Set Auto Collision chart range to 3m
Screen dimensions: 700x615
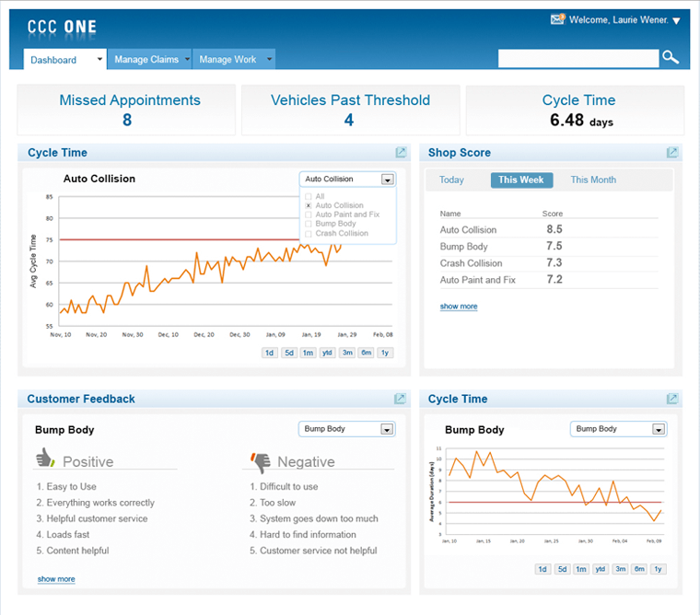pos(347,353)
